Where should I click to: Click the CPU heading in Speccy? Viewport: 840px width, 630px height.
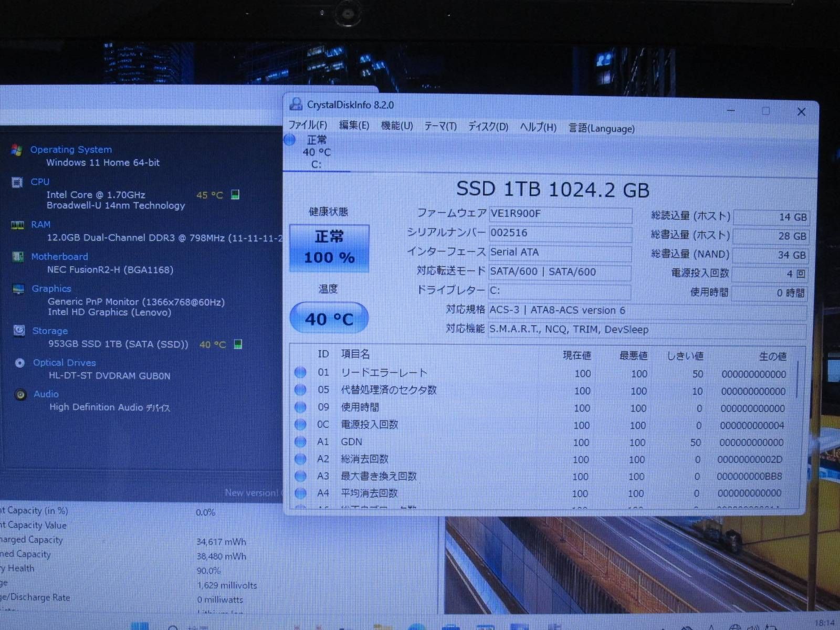40,182
